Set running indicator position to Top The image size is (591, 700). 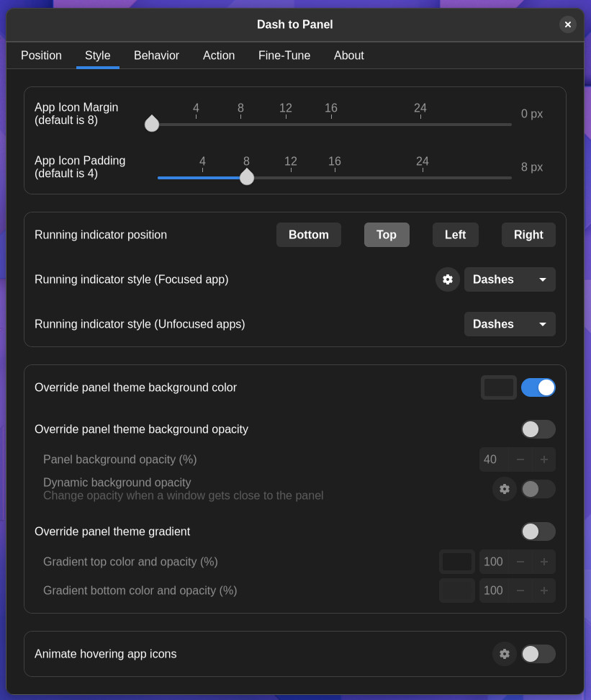point(387,235)
